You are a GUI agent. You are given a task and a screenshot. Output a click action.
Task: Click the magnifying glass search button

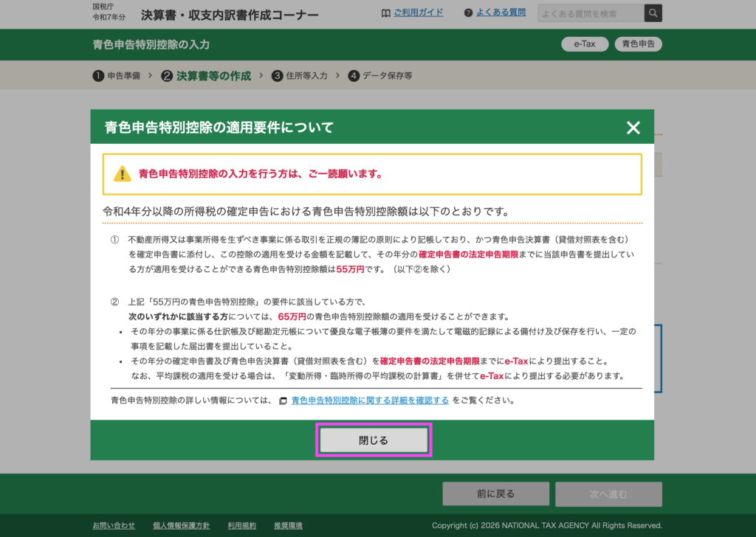[653, 13]
